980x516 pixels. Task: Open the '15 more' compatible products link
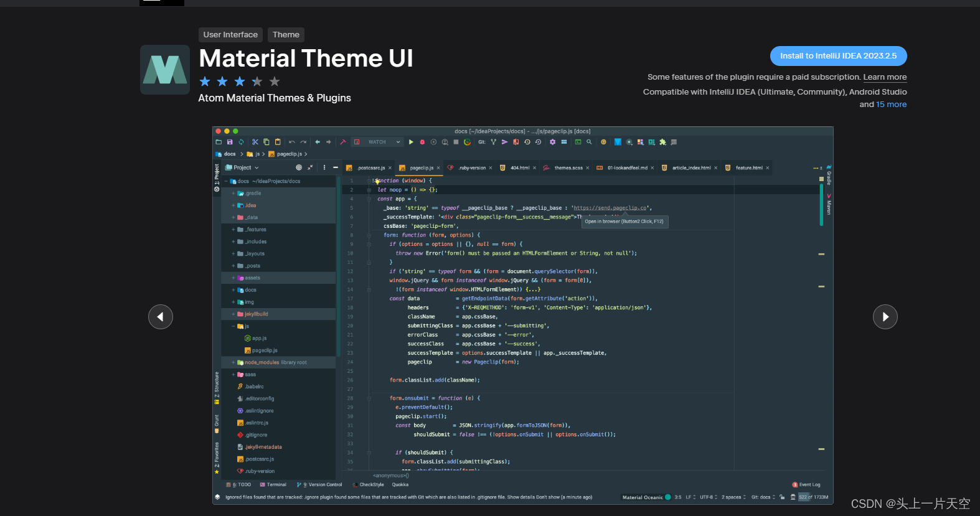tap(891, 105)
